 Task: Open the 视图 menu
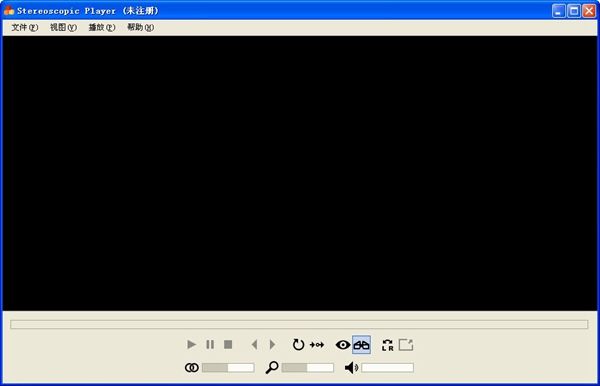coord(63,28)
